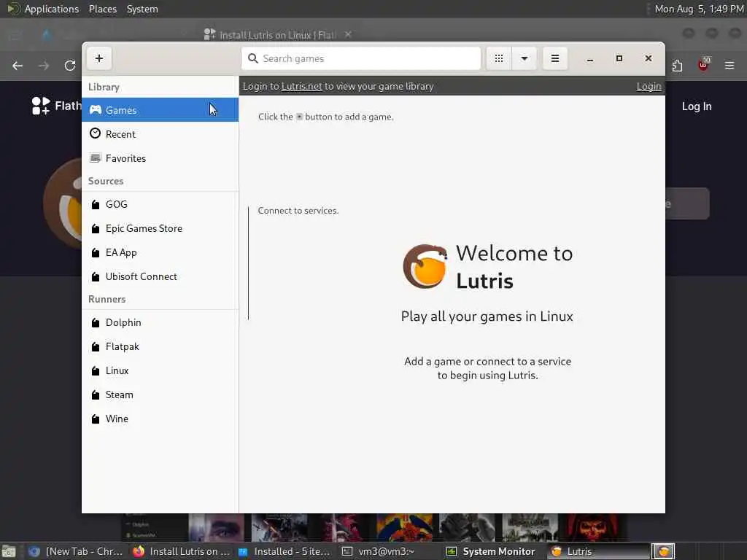
Task: Open the Applications menu
Action: (52, 9)
